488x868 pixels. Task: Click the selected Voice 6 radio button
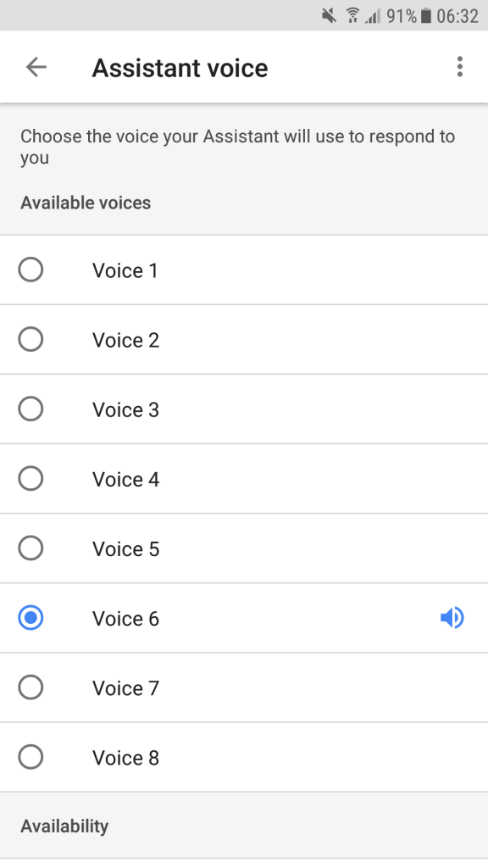click(x=30, y=618)
